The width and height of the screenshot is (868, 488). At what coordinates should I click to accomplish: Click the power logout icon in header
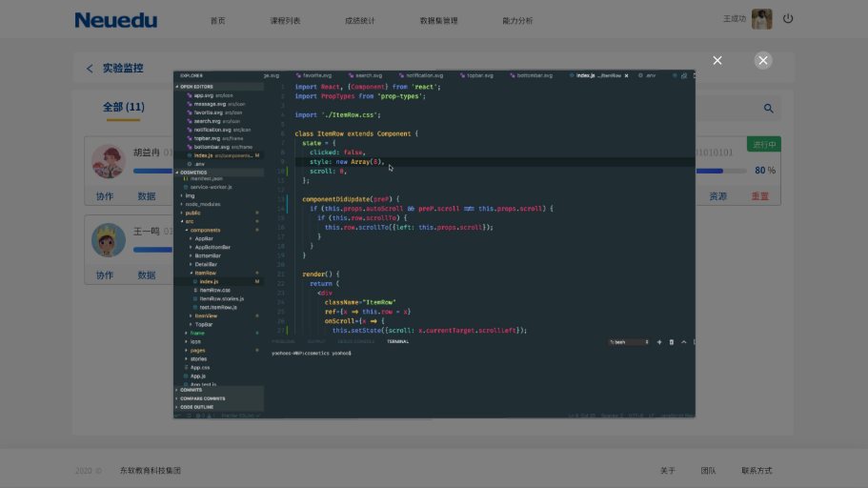[x=788, y=19]
